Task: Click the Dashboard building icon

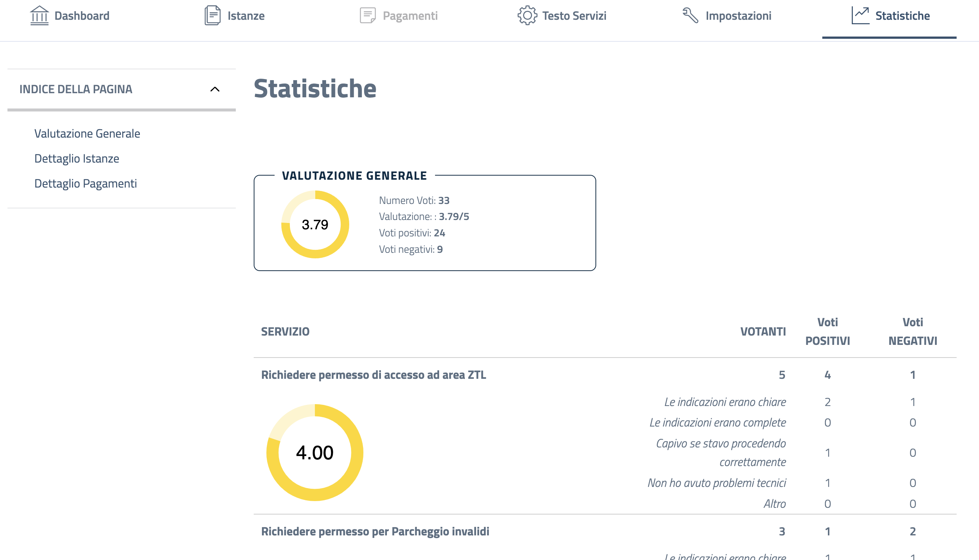Action: click(39, 16)
